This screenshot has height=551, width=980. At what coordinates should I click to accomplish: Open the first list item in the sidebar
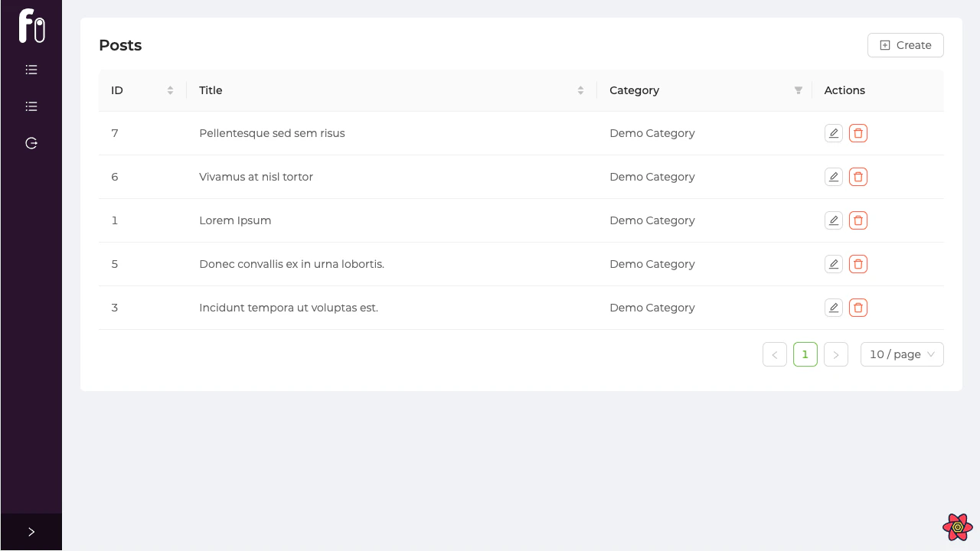(x=31, y=70)
